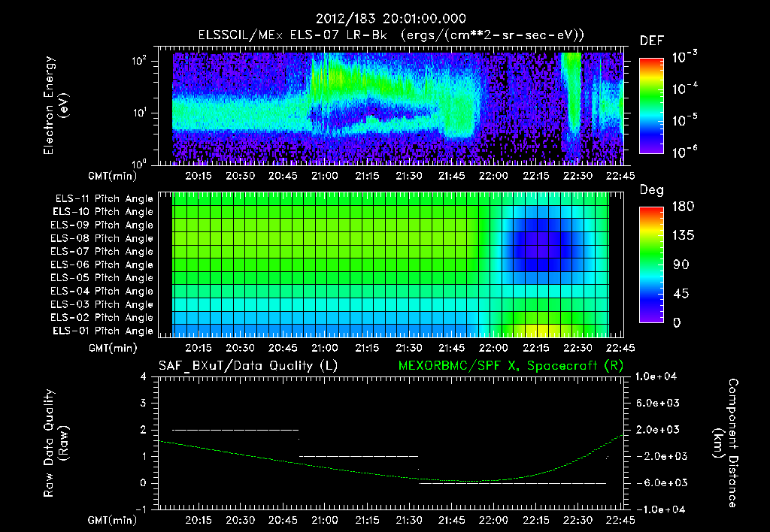Click the ELS-08 Pitch Angle row label
This screenshot has width=770, height=532.
click(x=102, y=238)
